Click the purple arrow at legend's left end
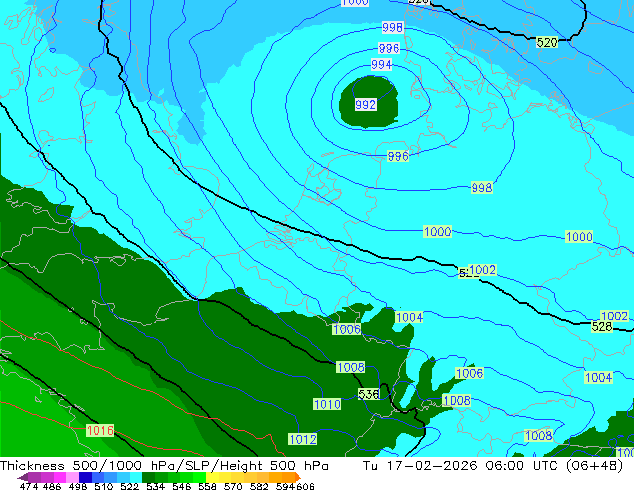Image resolution: width=634 pixels, height=490 pixels. (22, 477)
